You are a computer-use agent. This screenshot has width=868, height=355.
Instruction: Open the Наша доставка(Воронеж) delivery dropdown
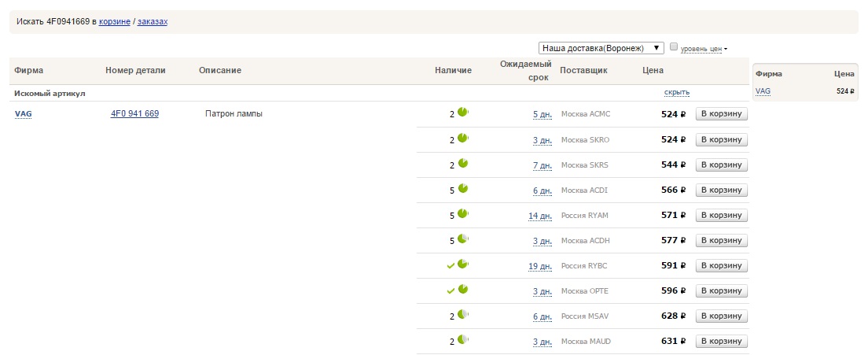tap(601, 48)
